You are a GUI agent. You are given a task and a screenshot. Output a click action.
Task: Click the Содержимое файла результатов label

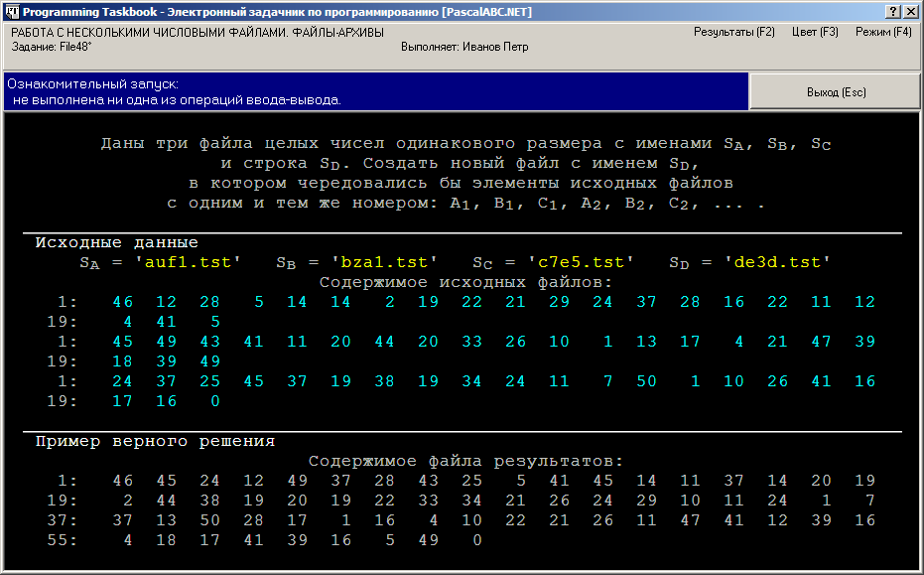pyautogui.click(x=465, y=461)
